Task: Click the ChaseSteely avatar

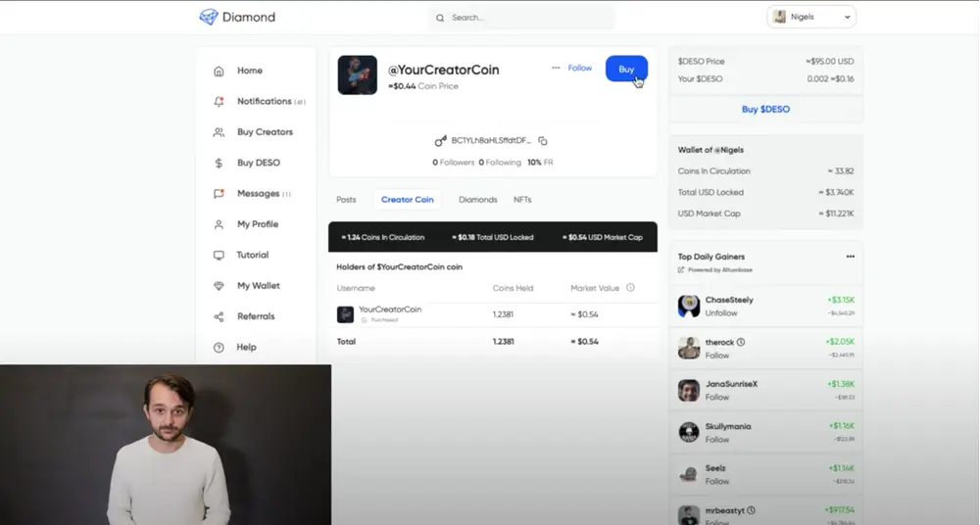Action: (x=689, y=307)
